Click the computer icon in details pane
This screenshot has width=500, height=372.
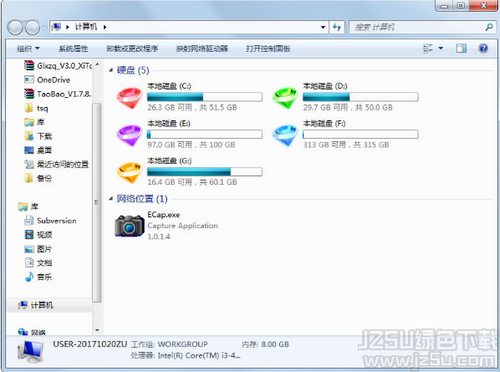click(31, 352)
